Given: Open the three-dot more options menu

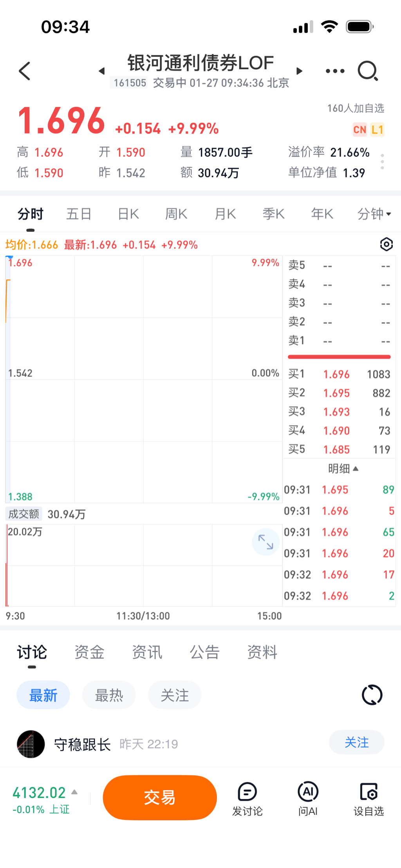Looking at the screenshot, I should (335, 71).
